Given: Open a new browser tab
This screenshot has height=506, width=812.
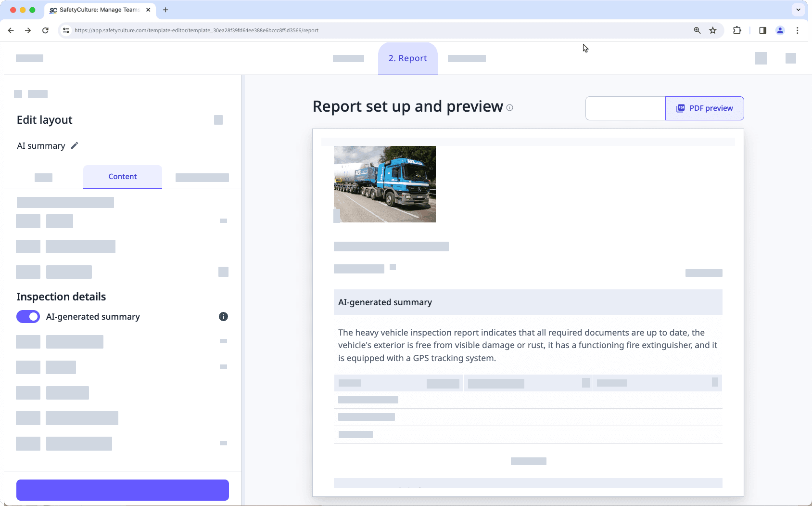Looking at the screenshot, I should coord(166,10).
